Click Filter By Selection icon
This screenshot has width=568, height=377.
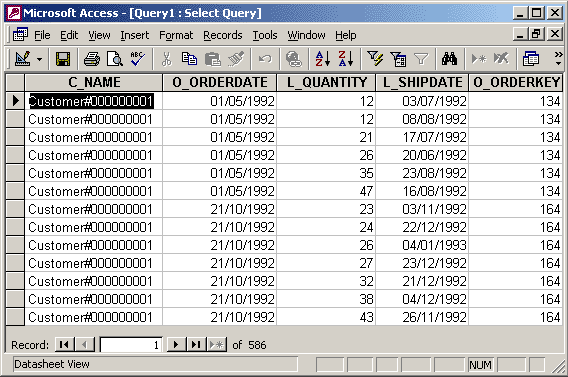pos(375,59)
